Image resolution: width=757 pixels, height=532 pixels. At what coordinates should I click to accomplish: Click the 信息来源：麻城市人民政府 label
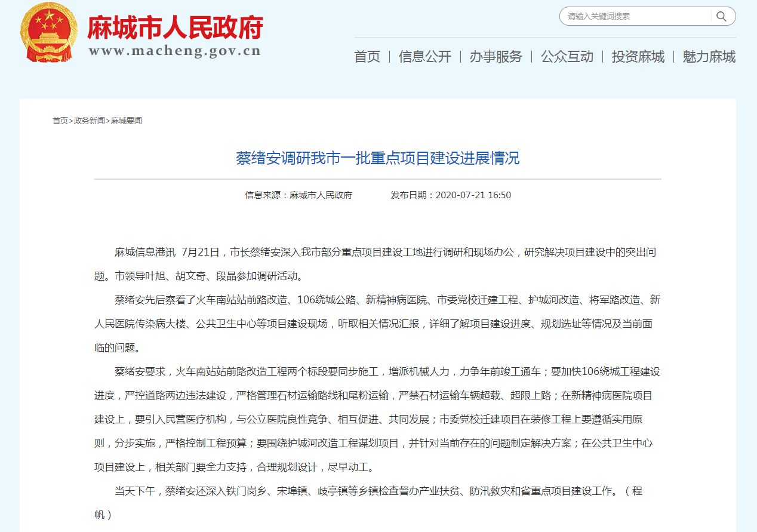(300, 195)
